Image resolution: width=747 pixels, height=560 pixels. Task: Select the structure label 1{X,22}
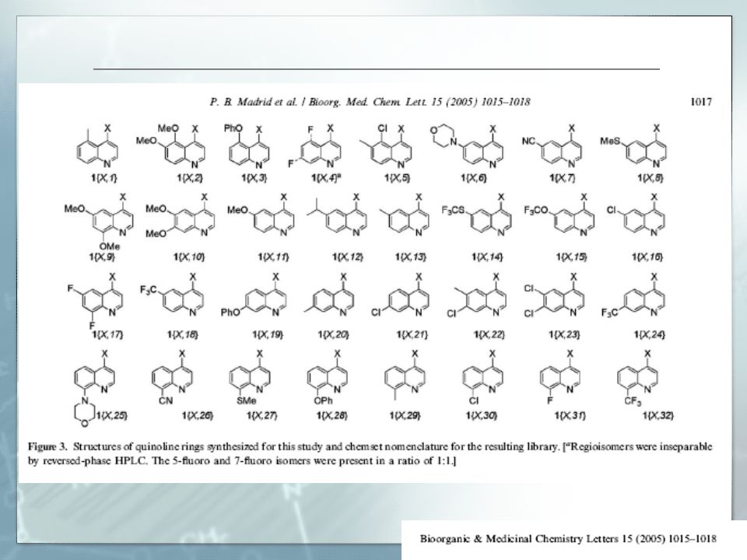click(489, 334)
